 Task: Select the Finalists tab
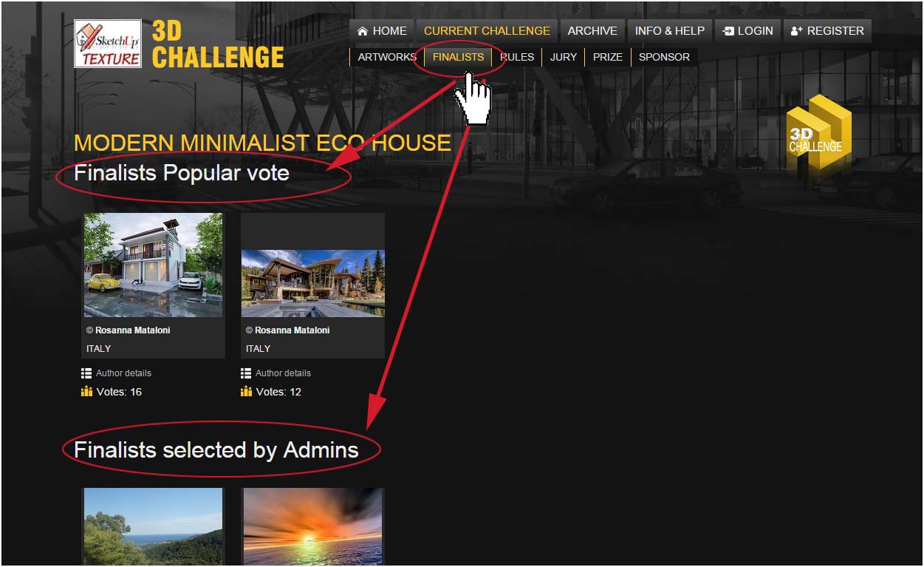point(458,57)
